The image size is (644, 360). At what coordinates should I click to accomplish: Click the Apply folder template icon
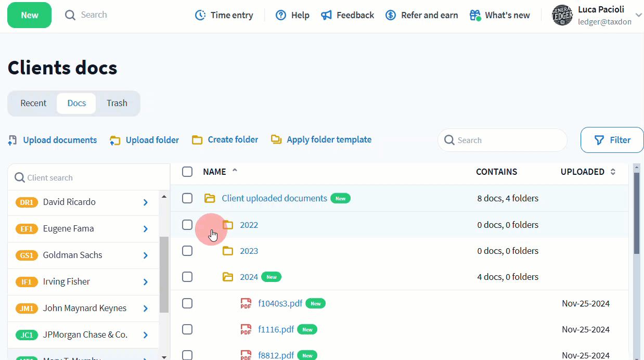click(276, 139)
